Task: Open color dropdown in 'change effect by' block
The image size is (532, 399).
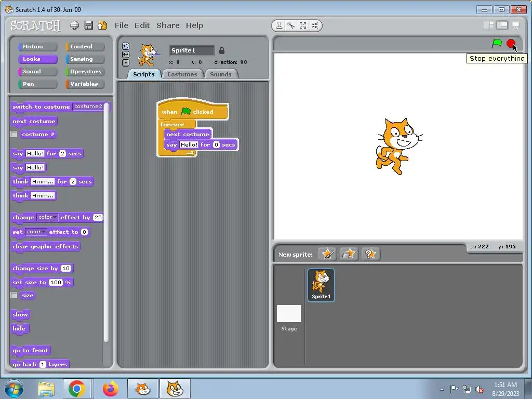Action: point(47,217)
